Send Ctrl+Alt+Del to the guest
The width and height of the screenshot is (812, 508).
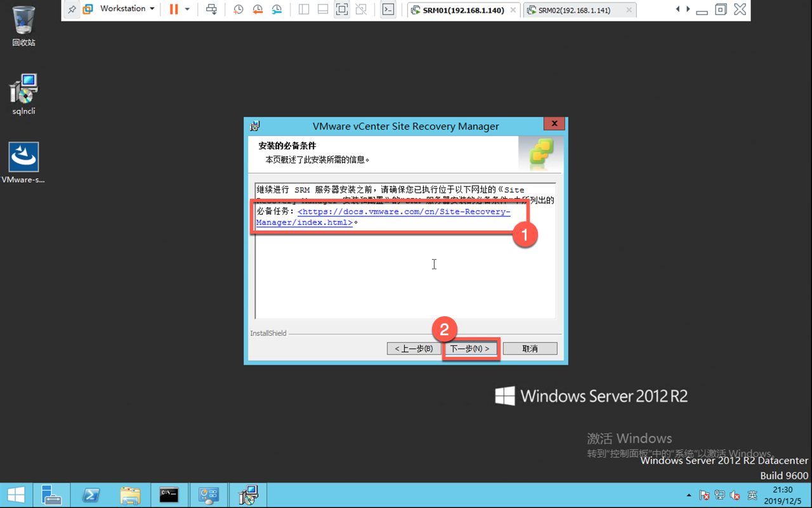(212, 10)
